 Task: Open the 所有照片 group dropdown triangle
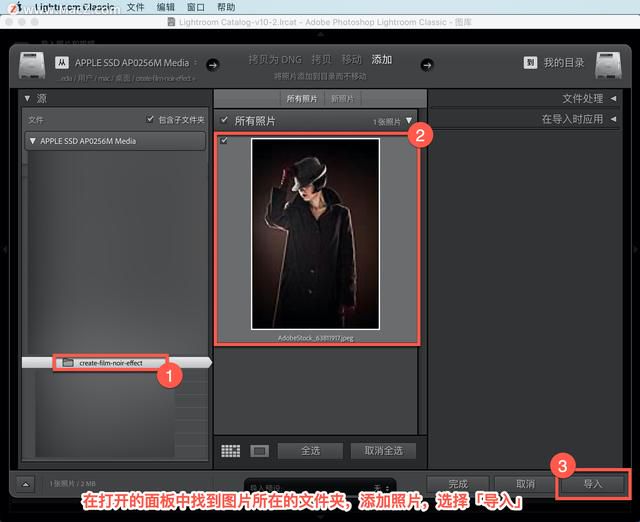click(x=409, y=120)
